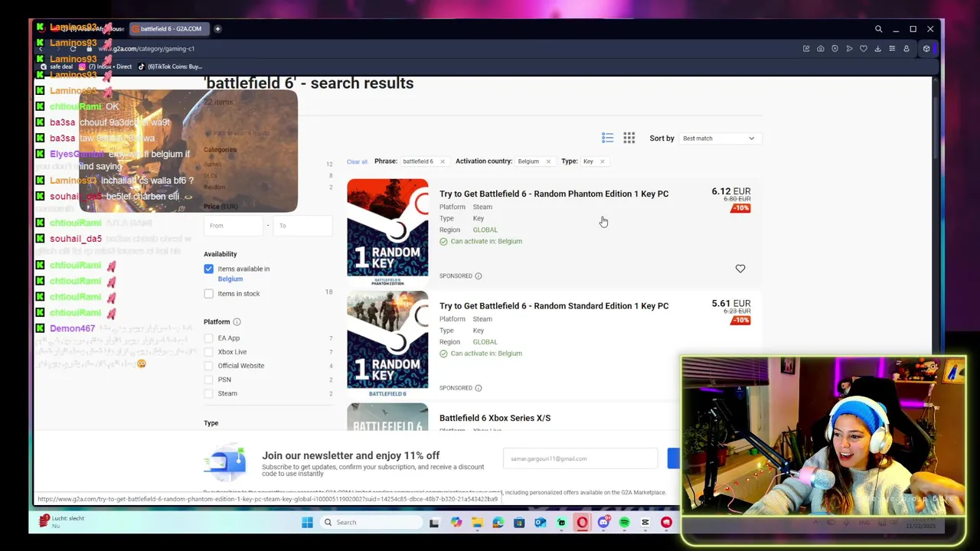Open Discord from taskbar
The height and width of the screenshot is (551, 980).
click(x=604, y=523)
